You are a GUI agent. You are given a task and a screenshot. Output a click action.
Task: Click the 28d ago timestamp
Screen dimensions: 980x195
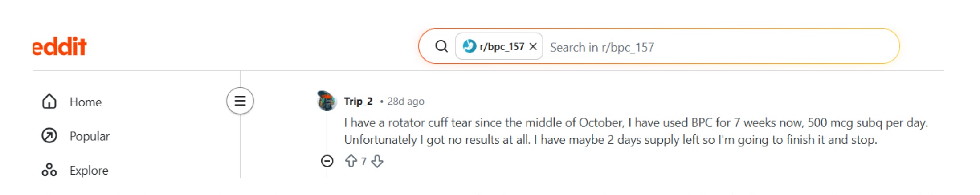[406, 102]
